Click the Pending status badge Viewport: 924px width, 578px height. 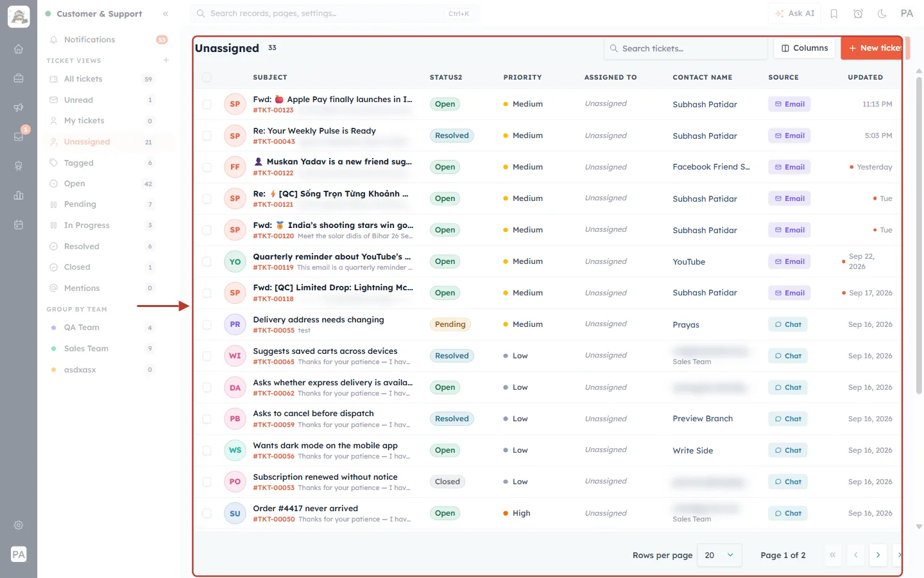[450, 324]
